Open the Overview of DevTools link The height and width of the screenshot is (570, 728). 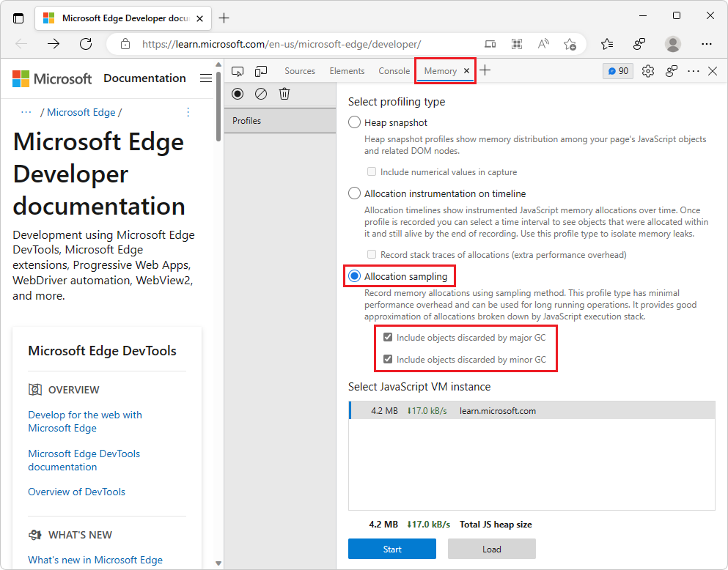[x=76, y=492]
